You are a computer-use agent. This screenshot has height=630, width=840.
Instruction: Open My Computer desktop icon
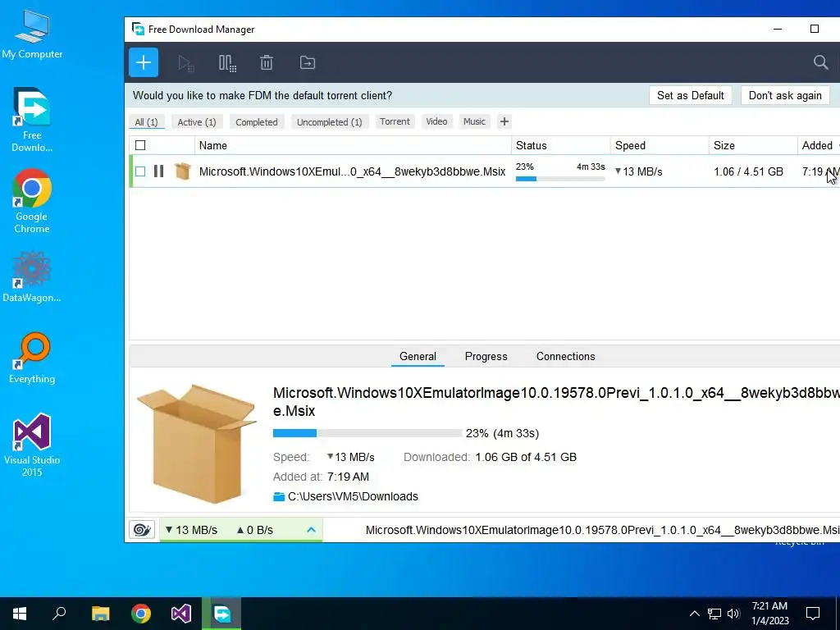(x=32, y=34)
